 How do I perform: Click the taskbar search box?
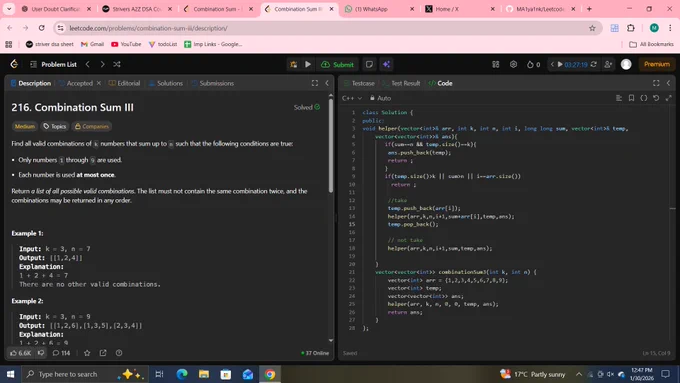point(85,374)
